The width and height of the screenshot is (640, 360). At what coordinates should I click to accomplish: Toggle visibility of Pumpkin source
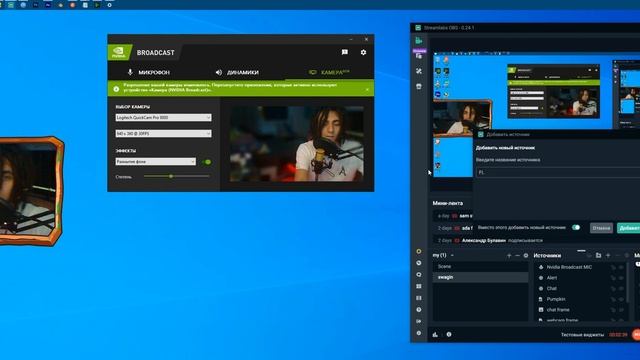point(622,299)
